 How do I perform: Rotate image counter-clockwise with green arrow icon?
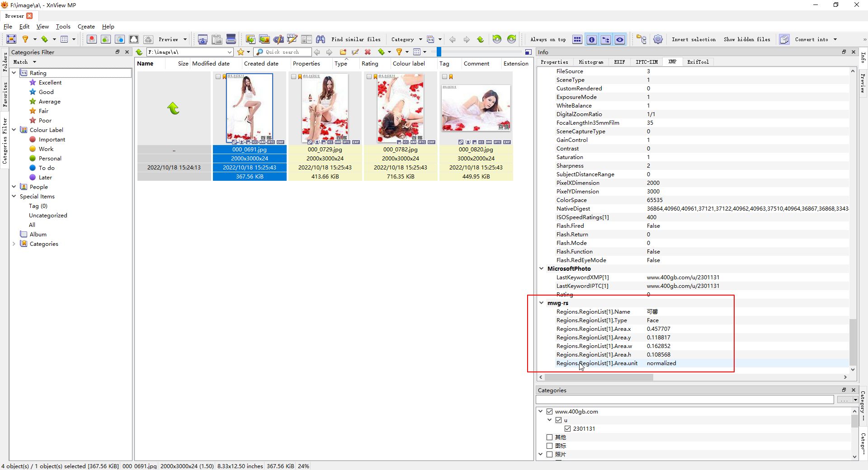click(497, 39)
